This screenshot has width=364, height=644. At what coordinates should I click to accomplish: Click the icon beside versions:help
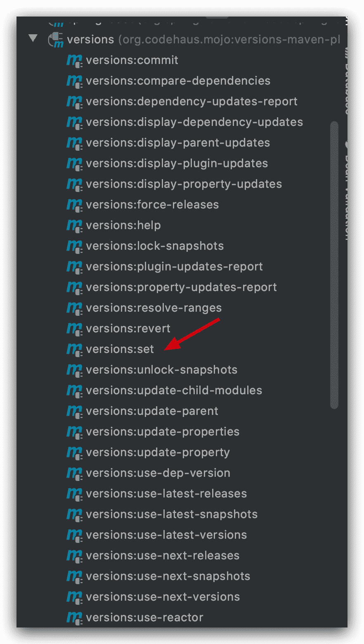74,225
